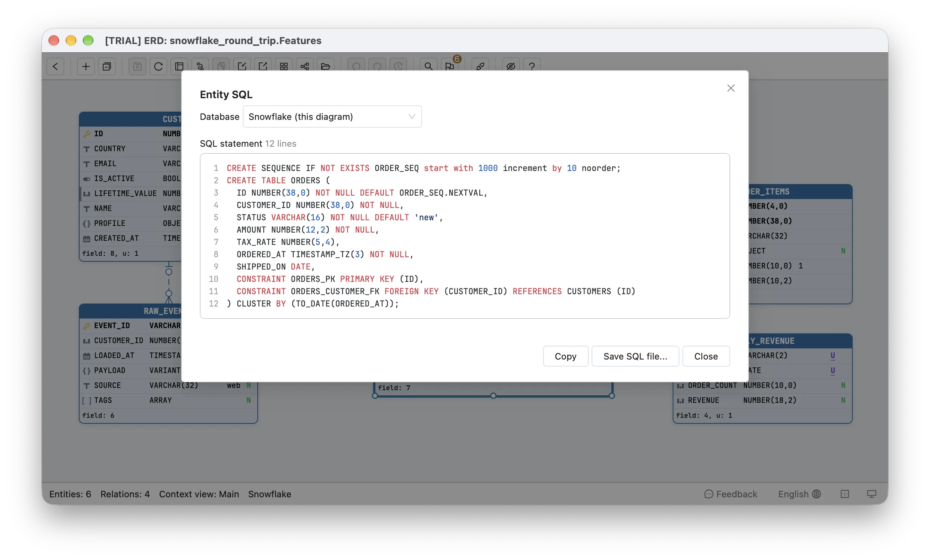Click the 'Snowflake' status bar label
The height and width of the screenshot is (560, 930).
click(270, 494)
